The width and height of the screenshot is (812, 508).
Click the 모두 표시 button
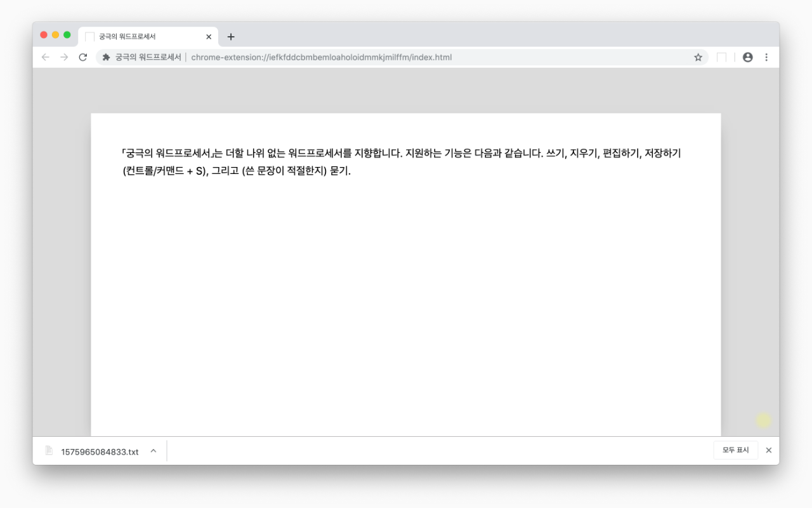735,450
